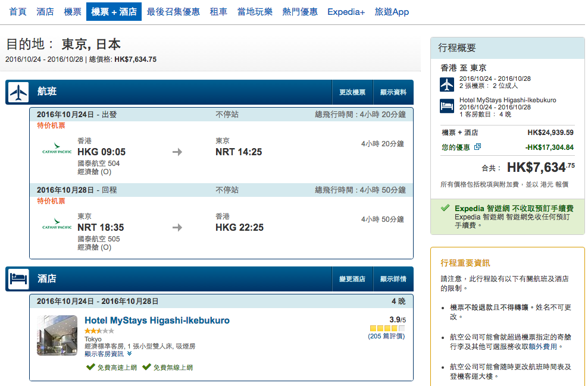Click the 行程重要資訊 heading
The height and width of the screenshot is (386, 588).
coord(465,263)
